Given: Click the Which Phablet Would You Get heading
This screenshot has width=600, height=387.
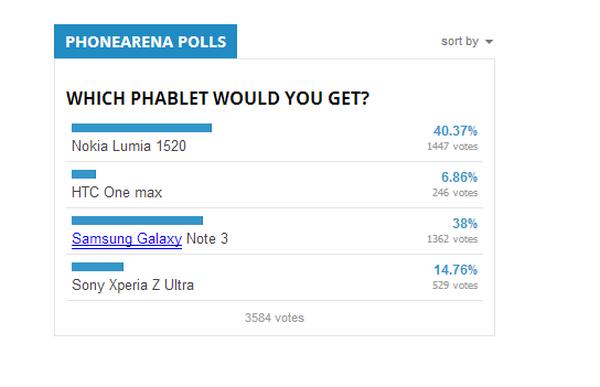Looking at the screenshot, I should pyautogui.click(x=218, y=98).
